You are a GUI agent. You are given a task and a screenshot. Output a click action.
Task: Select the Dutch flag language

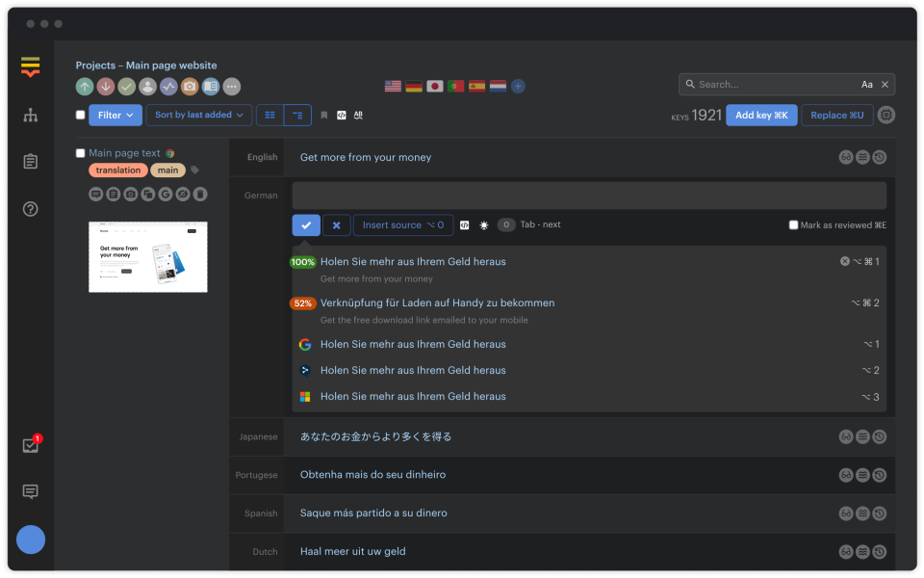498,86
